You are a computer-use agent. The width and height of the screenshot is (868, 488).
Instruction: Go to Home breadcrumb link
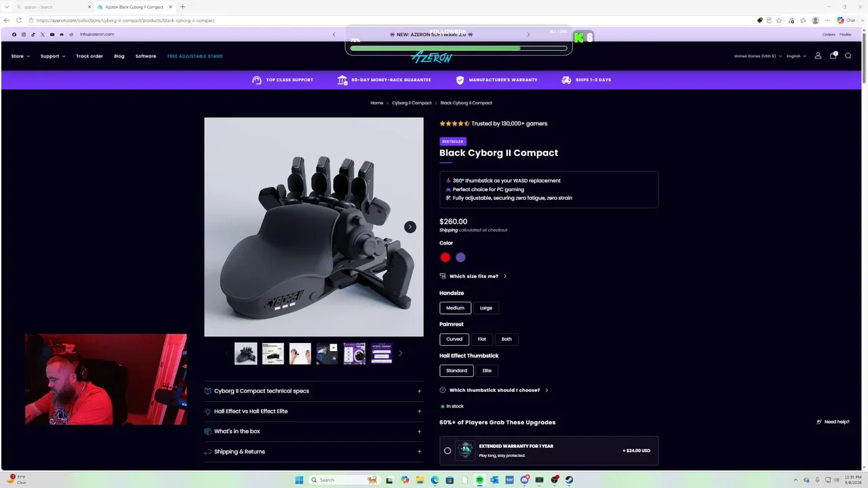pos(377,103)
